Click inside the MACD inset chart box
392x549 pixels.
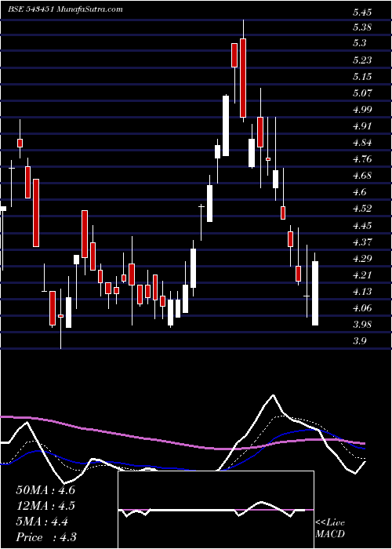tap(216, 510)
